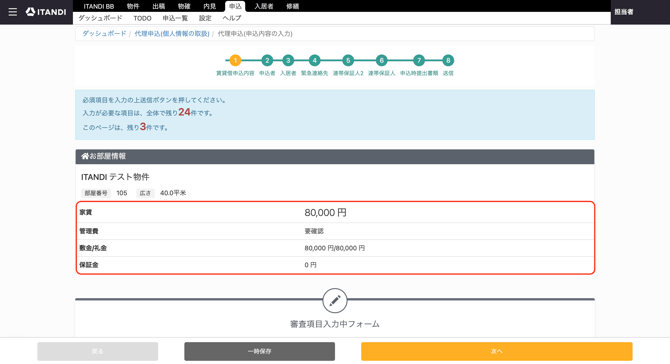Open the 修繕 tab
The width and height of the screenshot is (670, 364).
293,6
